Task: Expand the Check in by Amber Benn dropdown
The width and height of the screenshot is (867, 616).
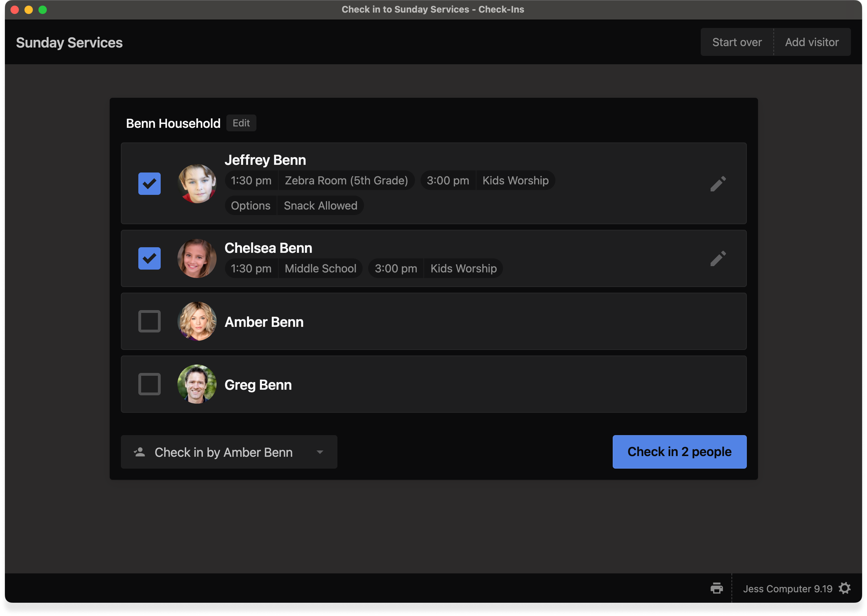Action: [320, 452]
